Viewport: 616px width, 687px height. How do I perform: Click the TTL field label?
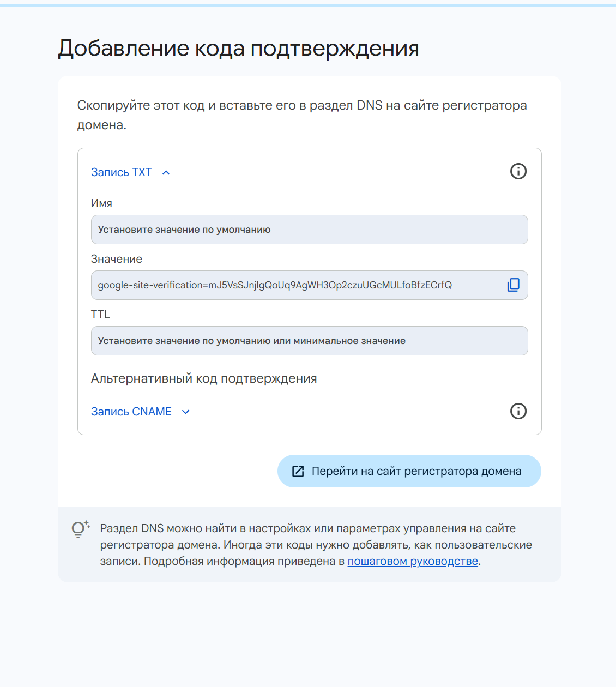(x=100, y=315)
